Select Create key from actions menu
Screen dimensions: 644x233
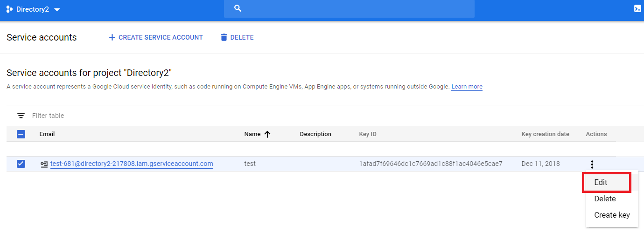point(612,215)
